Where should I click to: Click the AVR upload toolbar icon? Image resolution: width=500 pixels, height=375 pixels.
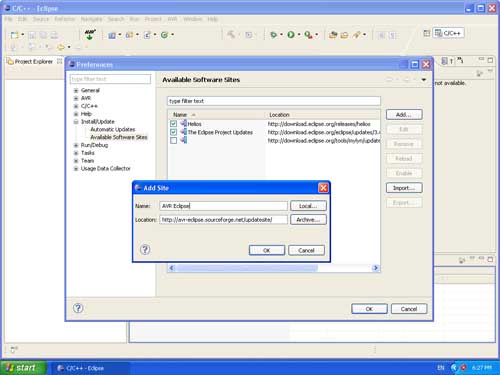pos(89,34)
